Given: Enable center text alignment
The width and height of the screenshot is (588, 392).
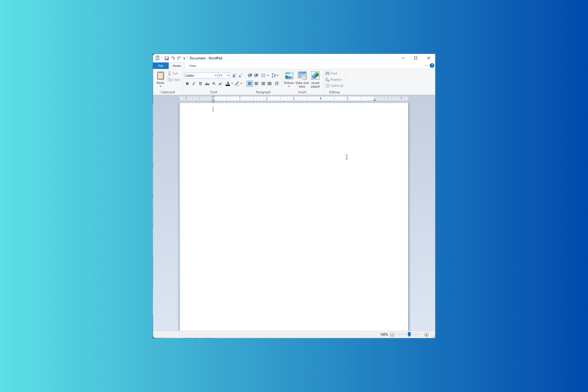Looking at the screenshot, I should [x=256, y=84].
